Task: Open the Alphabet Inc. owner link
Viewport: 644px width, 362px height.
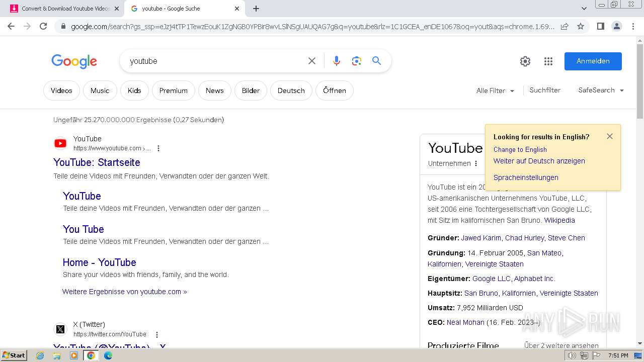Action: point(534,279)
